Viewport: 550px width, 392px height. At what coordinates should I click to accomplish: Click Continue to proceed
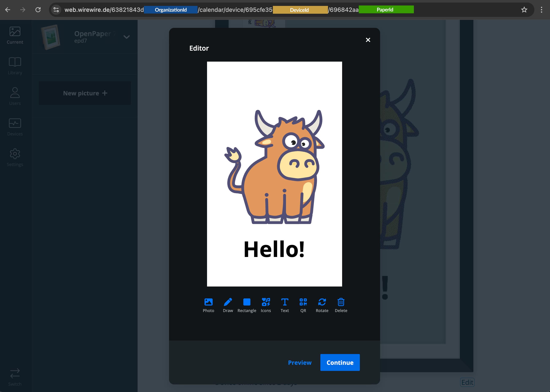[340, 362]
